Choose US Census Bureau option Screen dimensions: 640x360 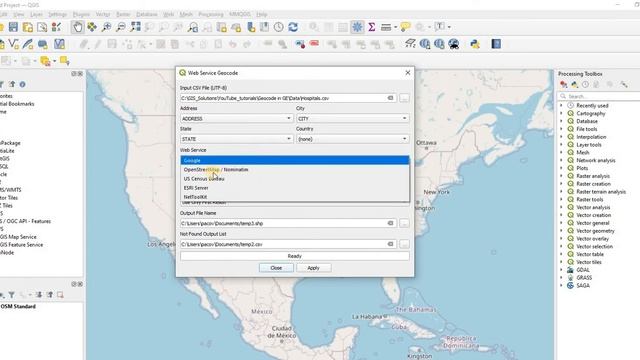295,179
